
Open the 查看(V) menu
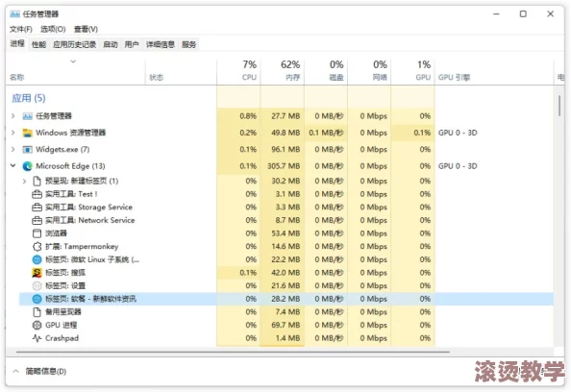pos(86,29)
